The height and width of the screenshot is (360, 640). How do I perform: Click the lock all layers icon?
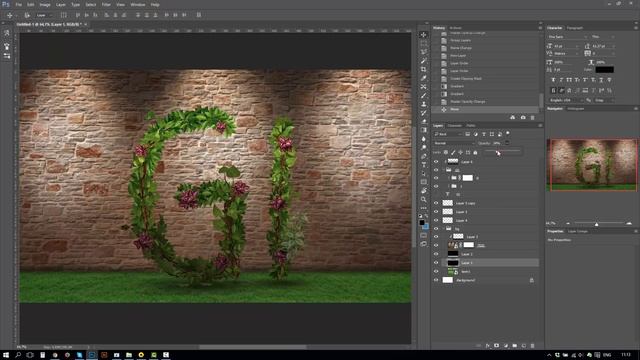coord(475,152)
